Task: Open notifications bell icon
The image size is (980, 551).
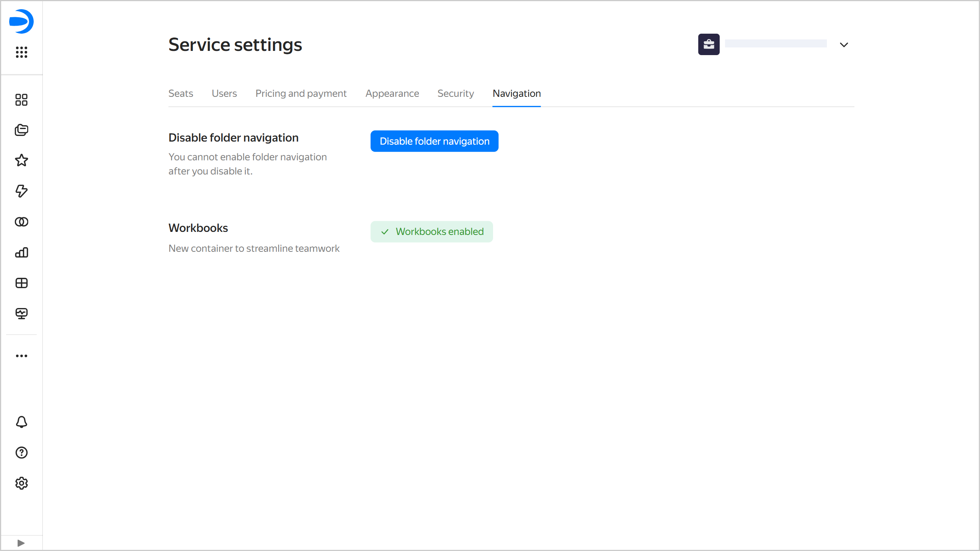Action: pos(21,422)
